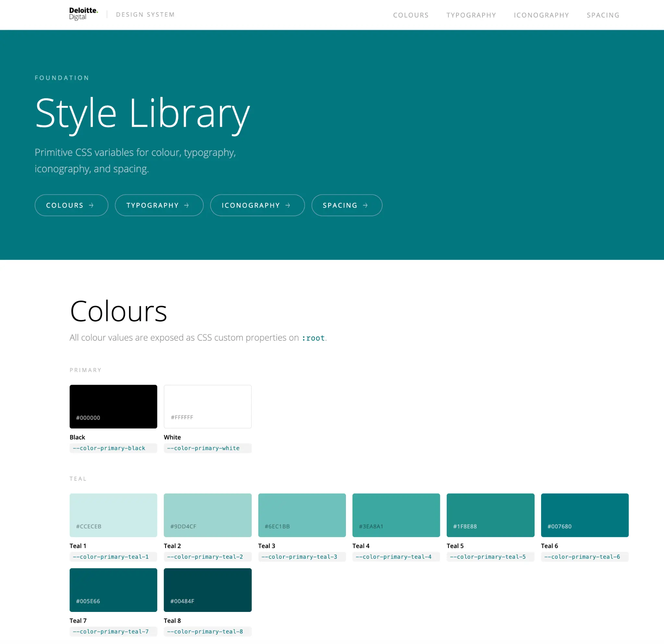
Task: Open the Design System header link
Action: [145, 15]
